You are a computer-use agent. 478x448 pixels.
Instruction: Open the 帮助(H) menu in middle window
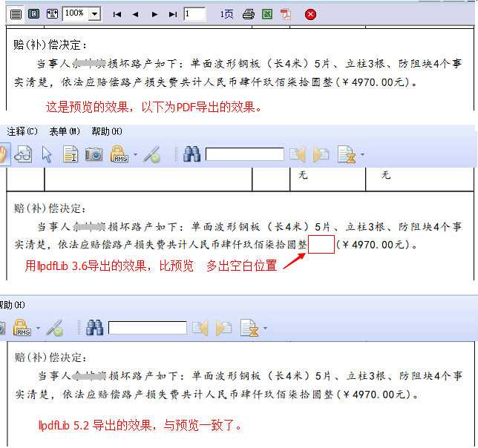click(x=107, y=131)
